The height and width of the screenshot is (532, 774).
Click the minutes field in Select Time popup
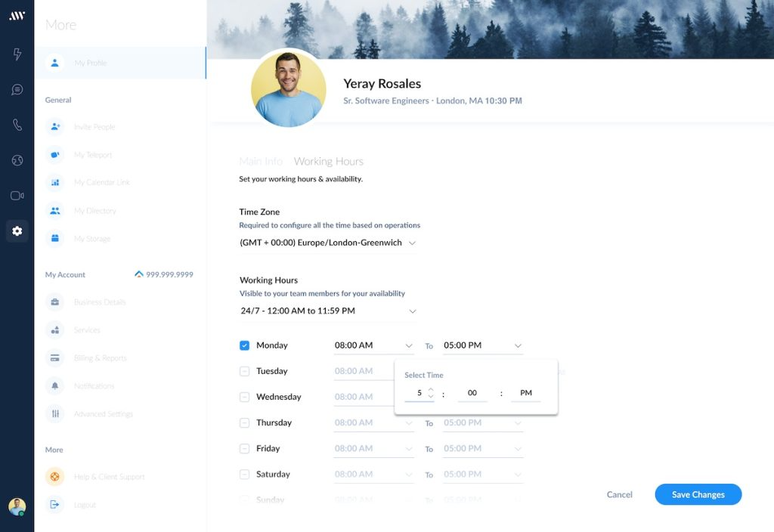click(x=472, y=392)
